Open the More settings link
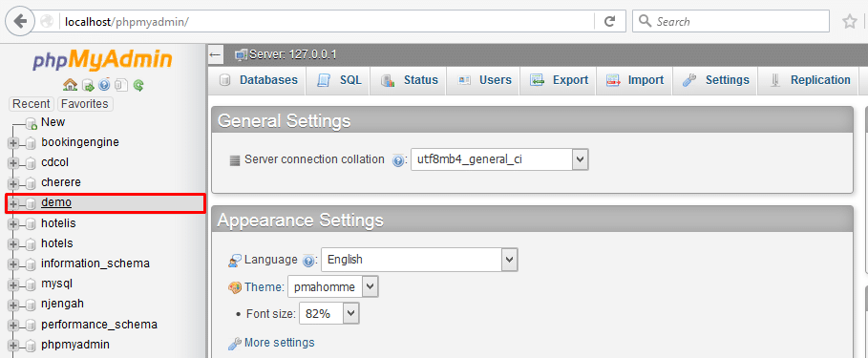This screenshot has width=868, height=358. [x=279, y=343]
